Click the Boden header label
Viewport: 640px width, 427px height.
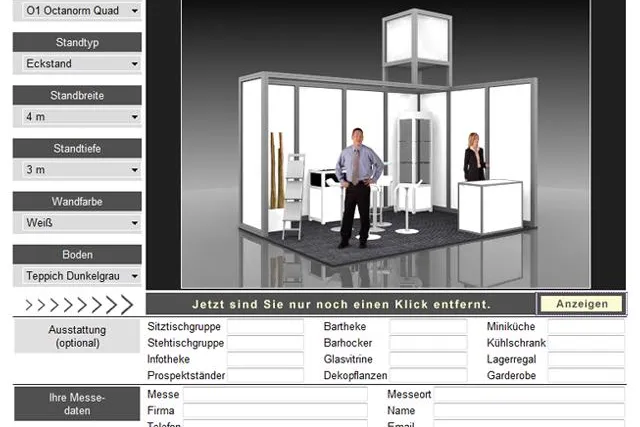pos(77,255)
